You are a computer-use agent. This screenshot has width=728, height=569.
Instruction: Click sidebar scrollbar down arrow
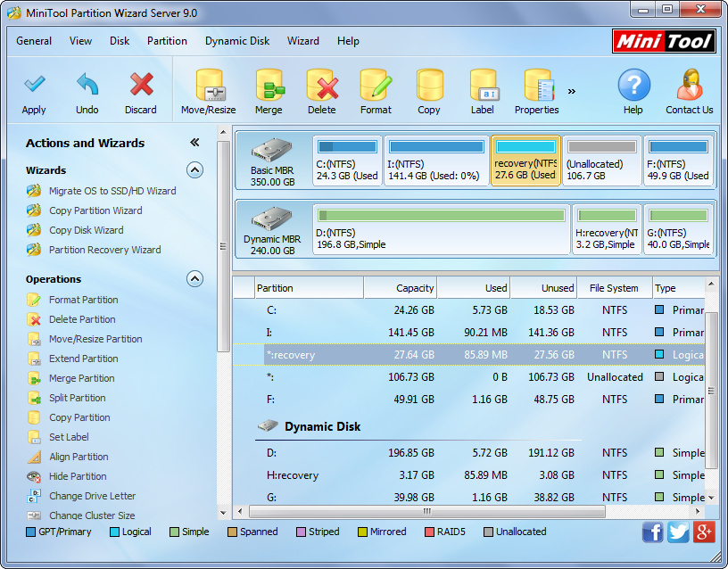223,513
